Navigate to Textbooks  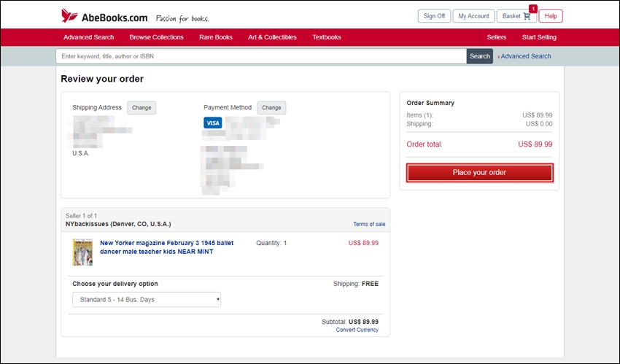click(x=327, y=37)
